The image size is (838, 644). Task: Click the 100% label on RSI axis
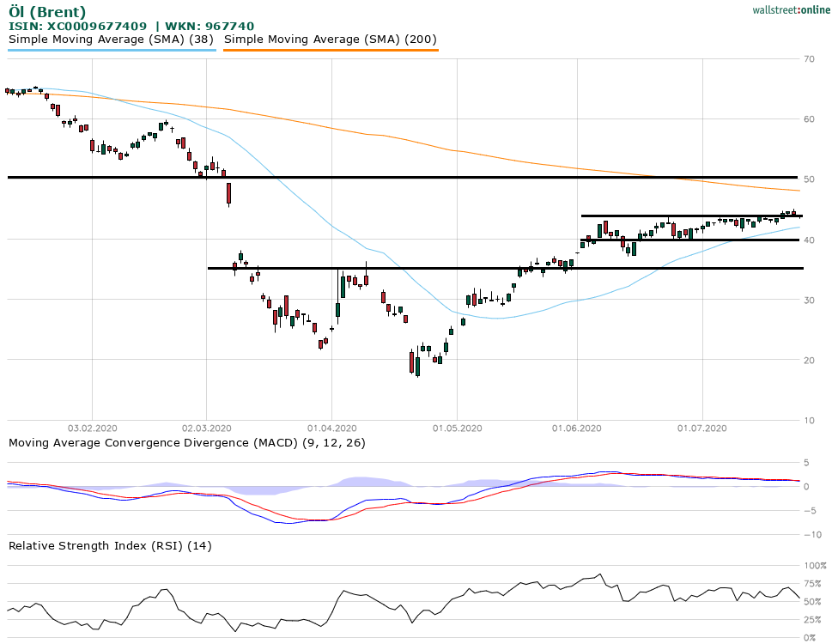814,566
